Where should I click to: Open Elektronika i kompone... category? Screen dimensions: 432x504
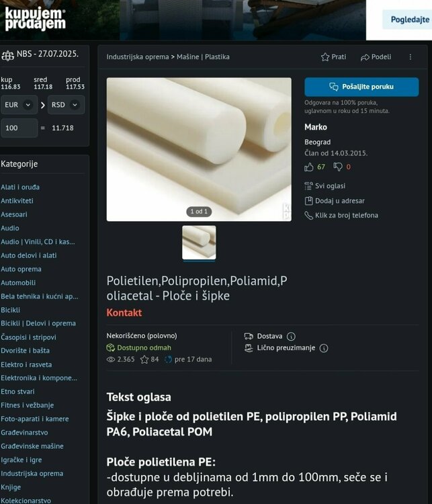[39, 378]
